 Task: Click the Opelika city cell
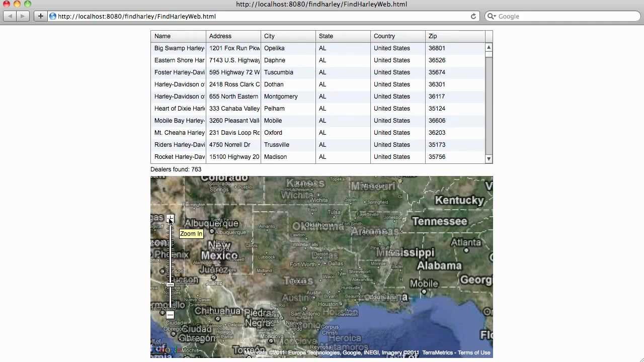pyautogui.click(x=288, y=48)
